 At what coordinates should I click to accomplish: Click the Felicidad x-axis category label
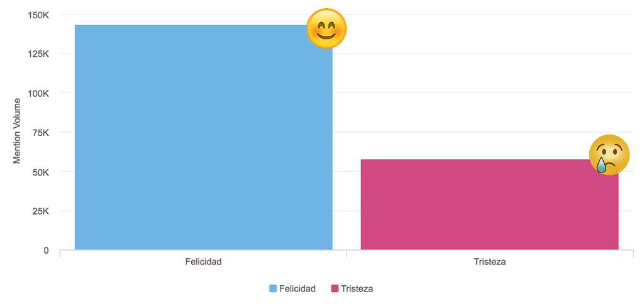203,262
